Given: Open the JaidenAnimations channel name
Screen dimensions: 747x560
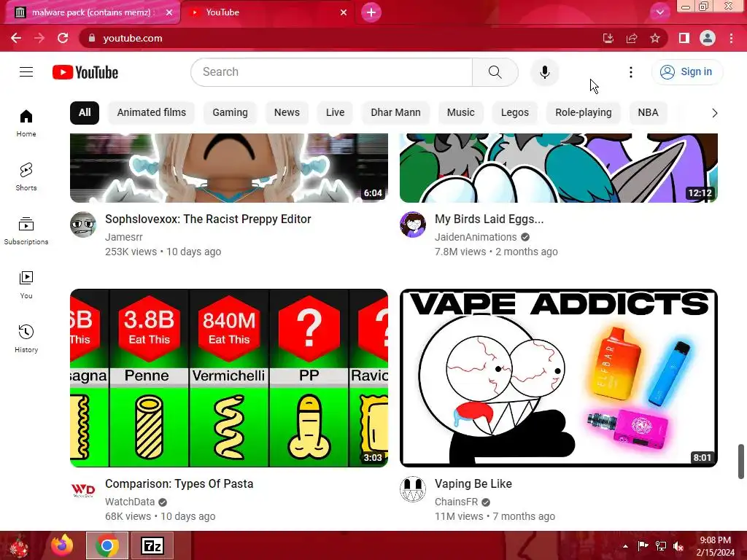Looking at the screenshot, I should point(476,237).
